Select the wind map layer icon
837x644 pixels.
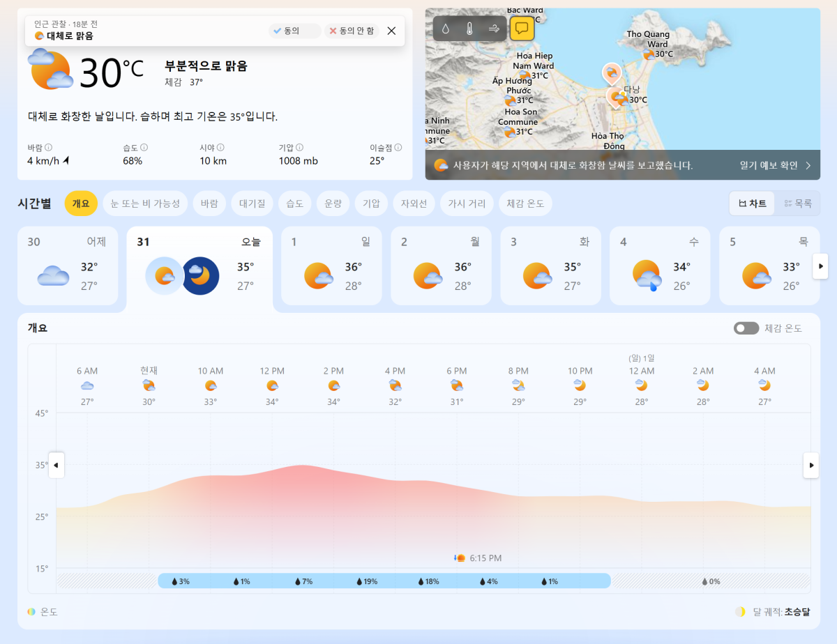pos(494,29)
